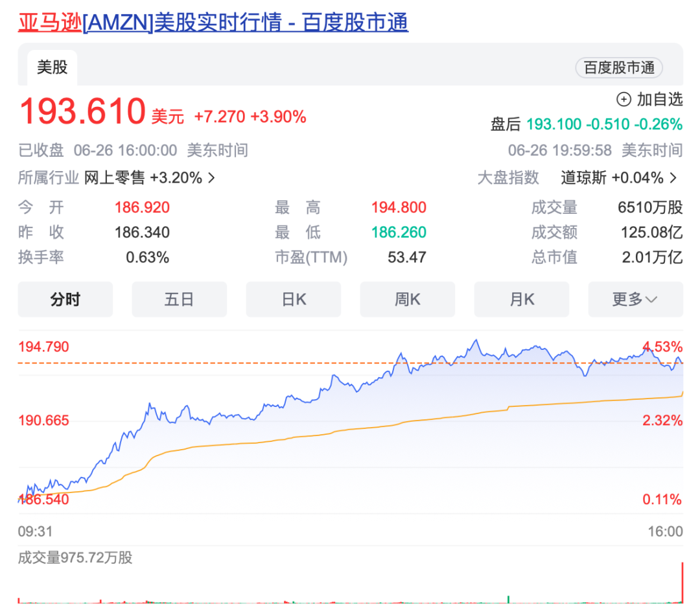Click the 昨收 value 186.340
Image resolution: width=700 pixels, height=613 pixels.
(x=142, y=232)
